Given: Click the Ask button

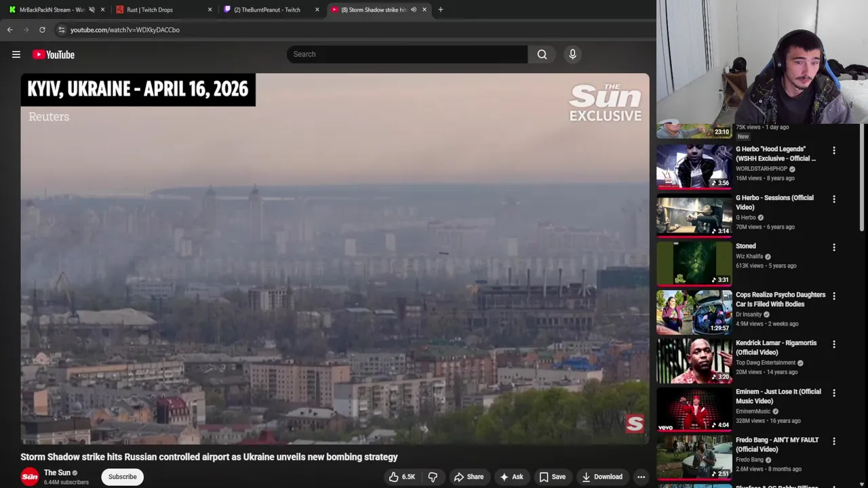Looking at the screenshot, I should 511,476.
